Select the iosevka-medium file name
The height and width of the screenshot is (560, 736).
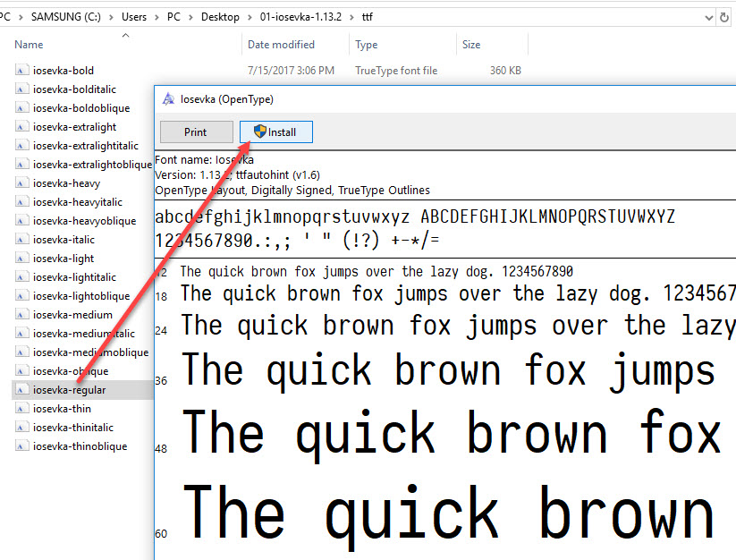click(x=72, y=315)
